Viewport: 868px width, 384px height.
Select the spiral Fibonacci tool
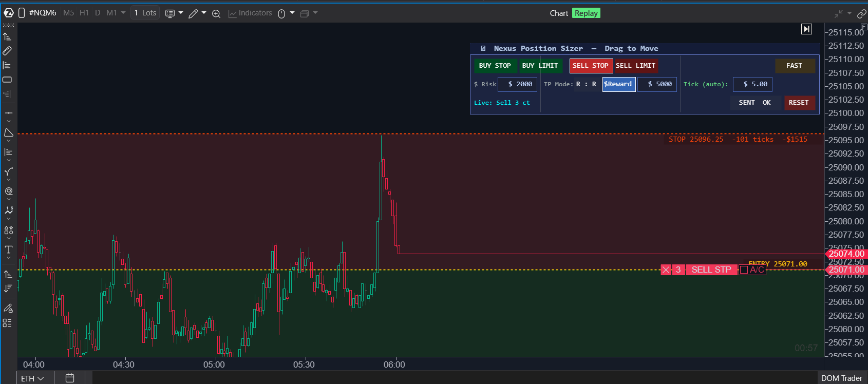point(8,191)
